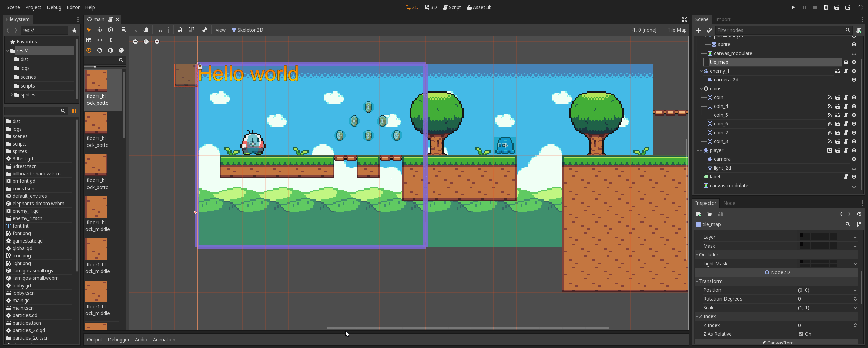Toggle visibility of coin_4 node
Screen dimensions: 868x348
point(854,106)
